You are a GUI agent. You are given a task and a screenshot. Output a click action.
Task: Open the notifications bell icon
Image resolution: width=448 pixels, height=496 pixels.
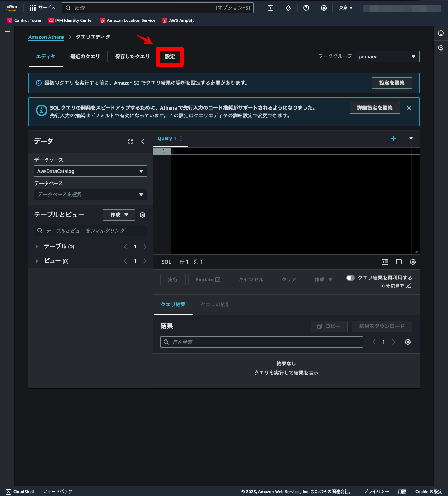pos(288,8)
